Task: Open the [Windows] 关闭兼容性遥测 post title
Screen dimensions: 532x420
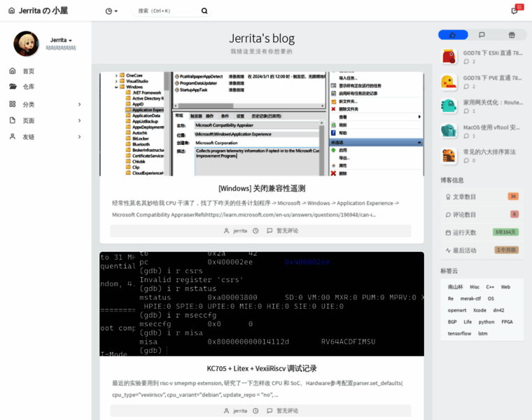Action: (x=261, y=188)
